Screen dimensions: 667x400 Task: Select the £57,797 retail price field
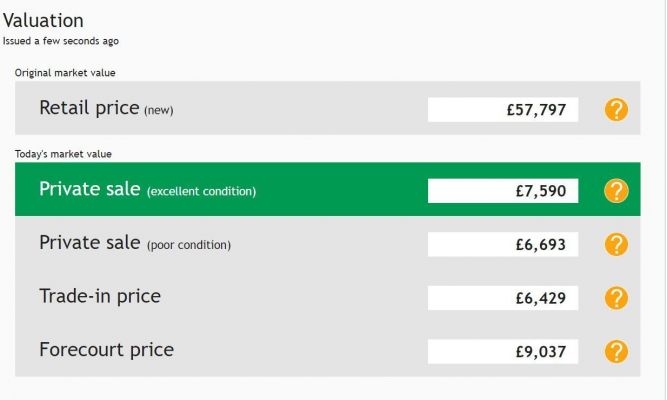click(x=503, y=110)
